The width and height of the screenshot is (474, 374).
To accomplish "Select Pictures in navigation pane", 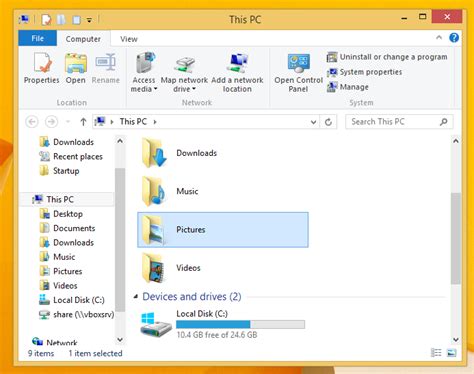I will (x=61, y=271).
